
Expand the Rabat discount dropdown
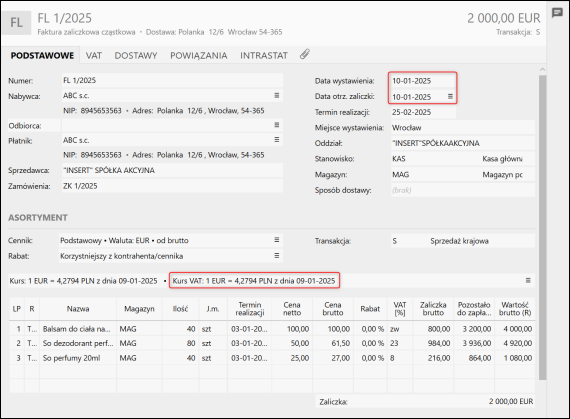277,255
